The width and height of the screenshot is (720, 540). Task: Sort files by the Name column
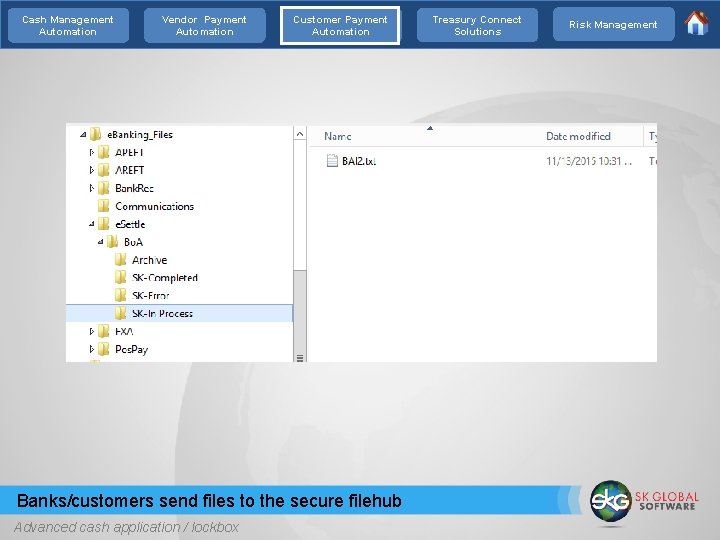[x=338, y=136]
